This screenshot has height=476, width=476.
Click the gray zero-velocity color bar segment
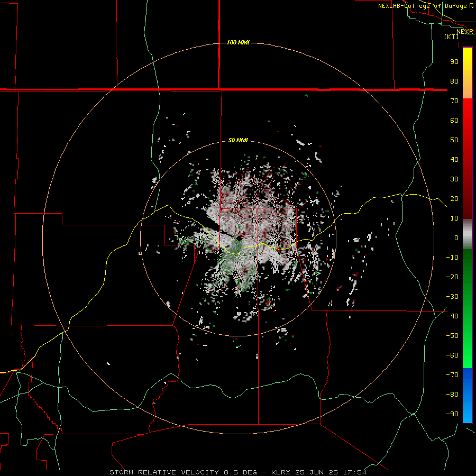coord(467,234)
